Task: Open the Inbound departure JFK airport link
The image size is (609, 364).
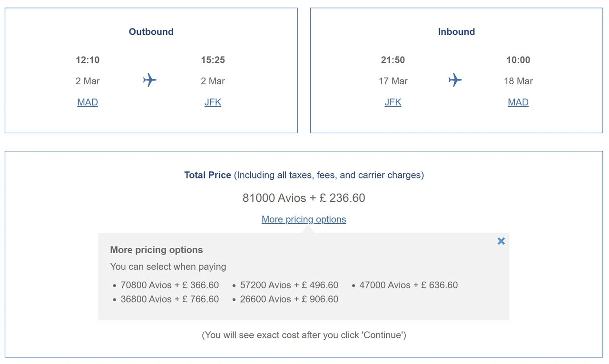Action: coord(393,102)
